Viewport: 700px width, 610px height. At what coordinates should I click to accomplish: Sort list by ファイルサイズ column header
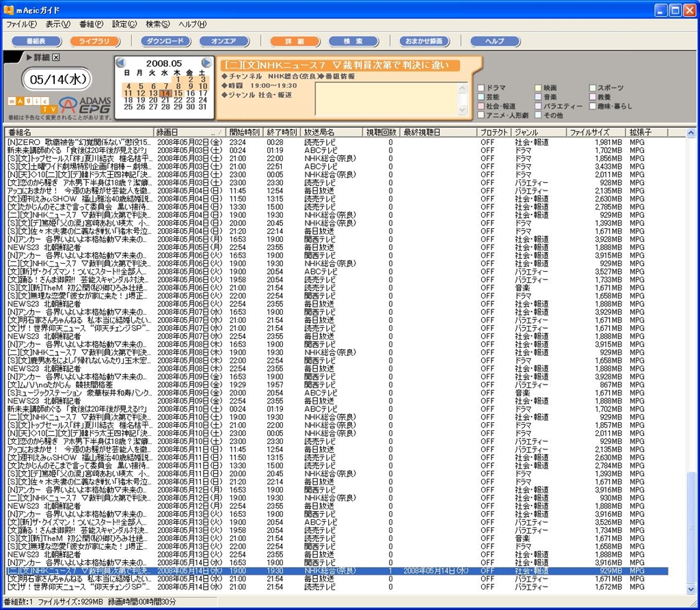(x=596, y=133)
